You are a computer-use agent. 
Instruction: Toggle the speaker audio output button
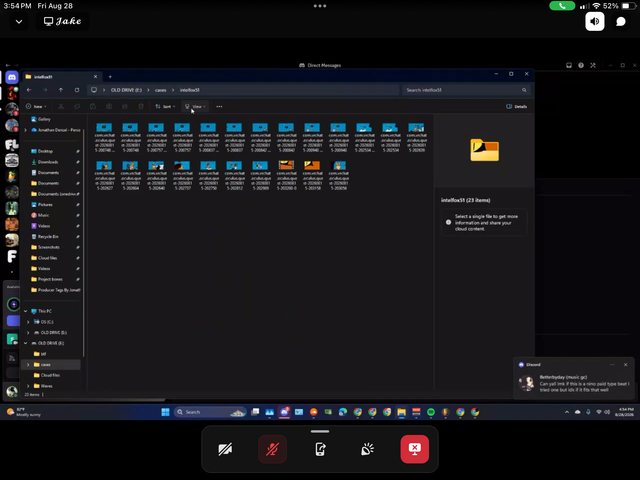pyautogui.click(x=595, y=21)
